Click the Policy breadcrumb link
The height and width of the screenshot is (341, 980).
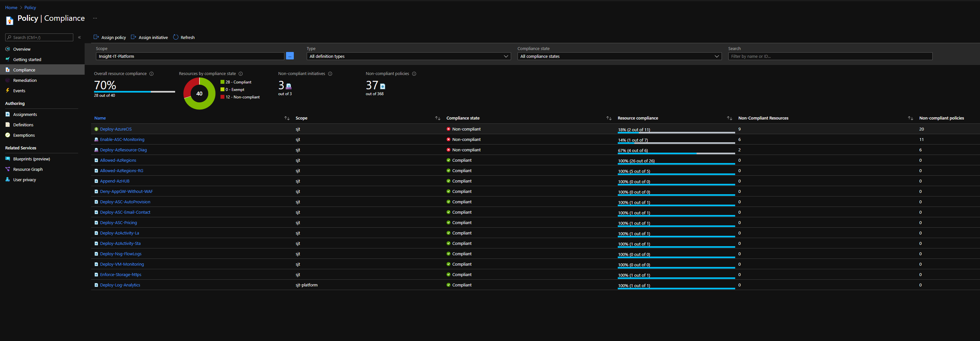pos(30,7)
